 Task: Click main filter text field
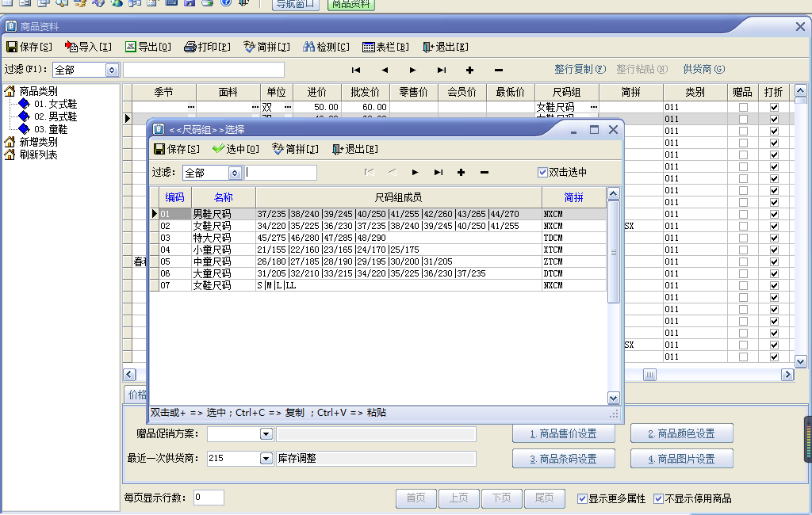coord(204,70)
